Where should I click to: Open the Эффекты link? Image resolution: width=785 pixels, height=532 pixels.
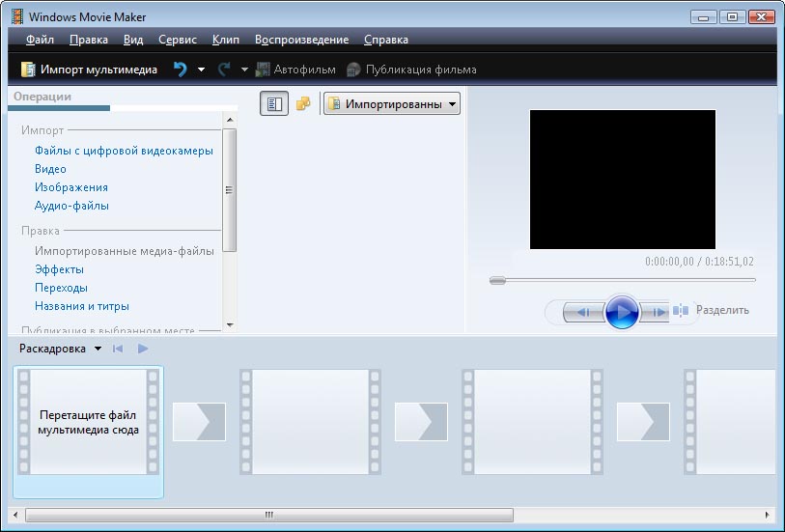point(59,269)
